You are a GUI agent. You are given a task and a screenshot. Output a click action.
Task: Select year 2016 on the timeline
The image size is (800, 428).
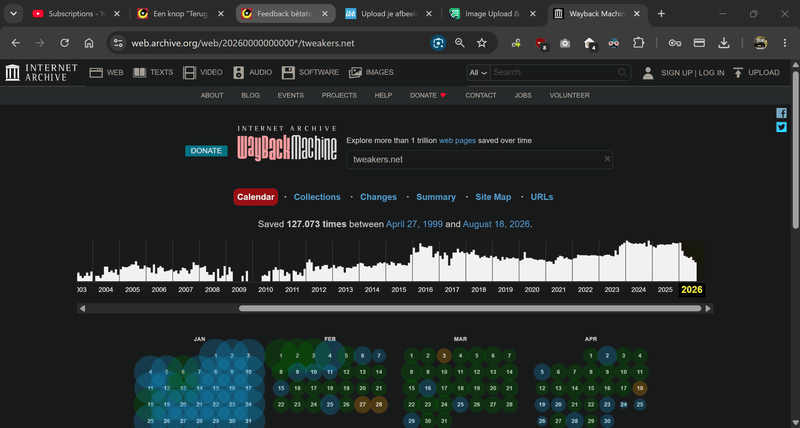425,290
